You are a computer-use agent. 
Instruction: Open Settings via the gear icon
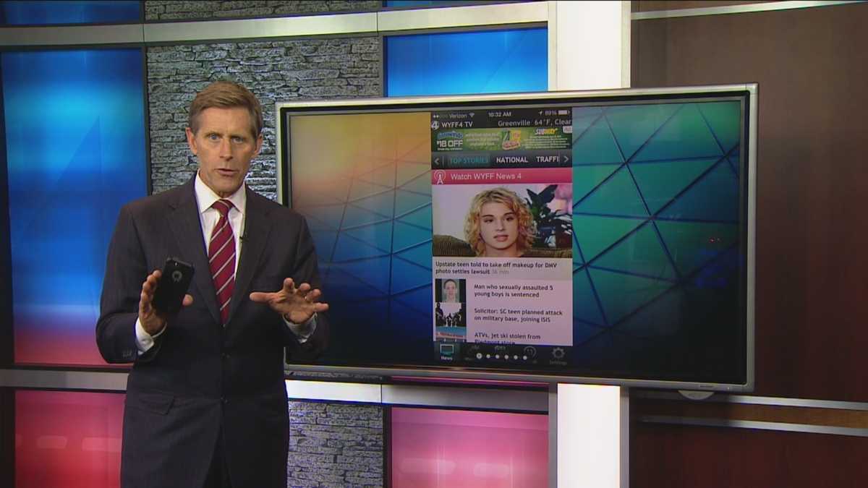point(558,353)
